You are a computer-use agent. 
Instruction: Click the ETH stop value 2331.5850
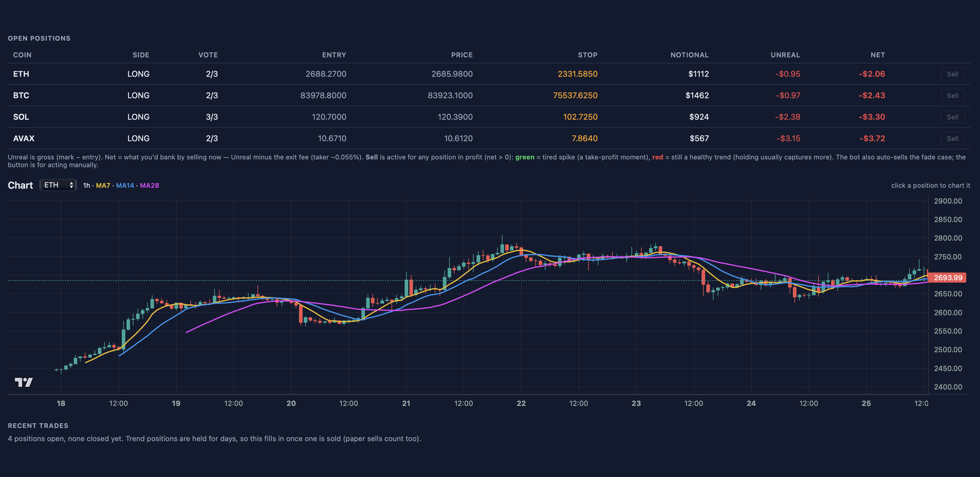[x=578, y=74]
